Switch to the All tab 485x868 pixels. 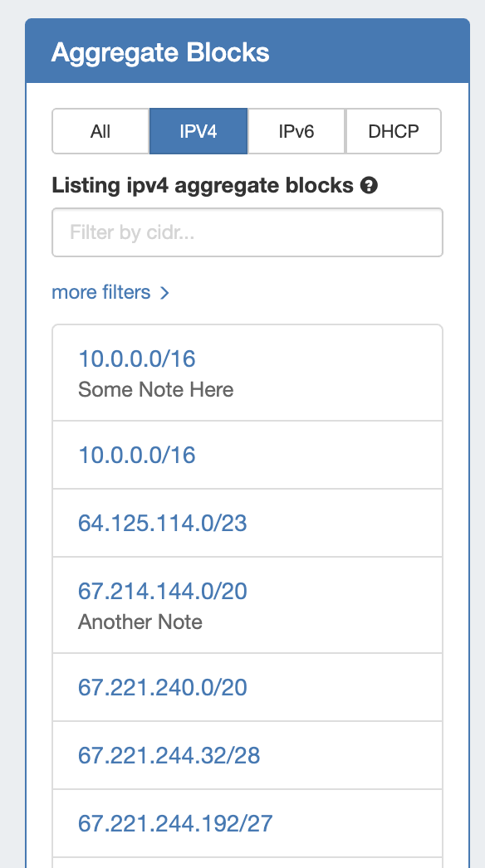pos(100,131)
